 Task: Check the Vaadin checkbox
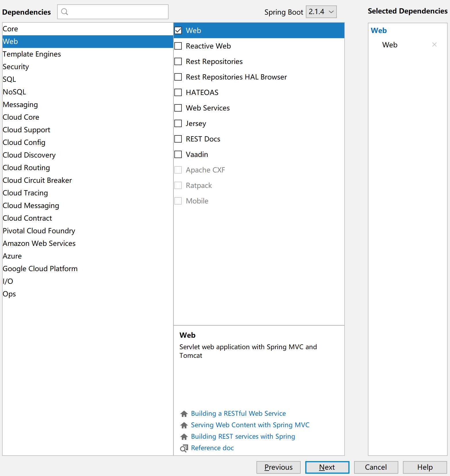(x=178, y=154)
